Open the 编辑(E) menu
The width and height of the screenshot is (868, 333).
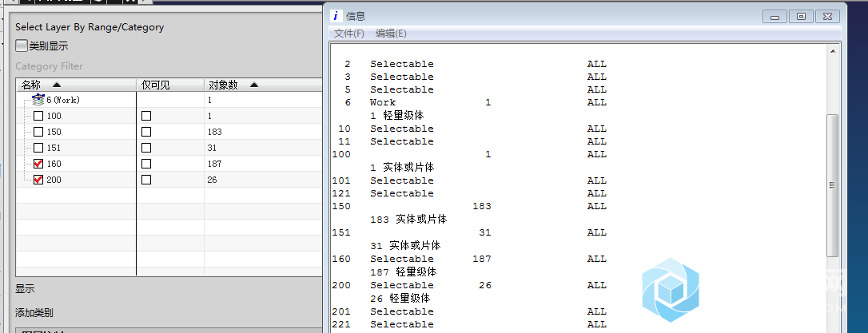(x=391, y=34)
